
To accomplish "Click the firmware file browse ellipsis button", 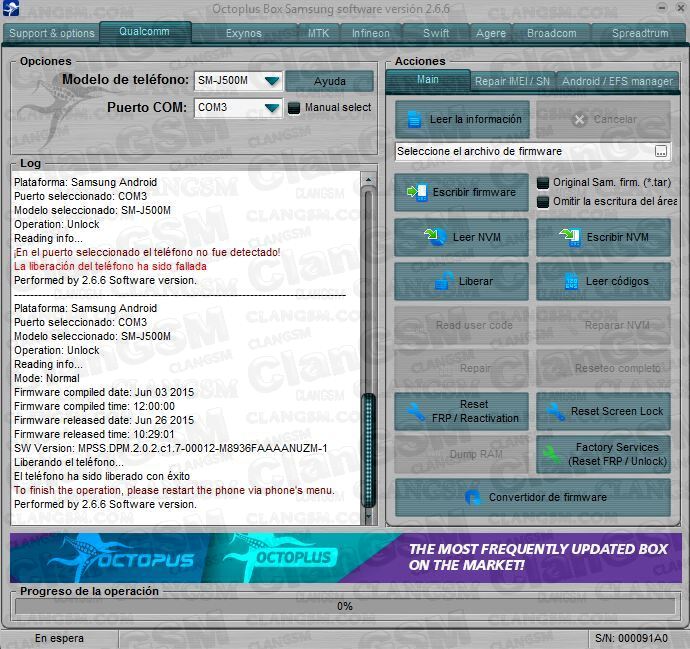I will pyautogui.click(x=661, y=151).
